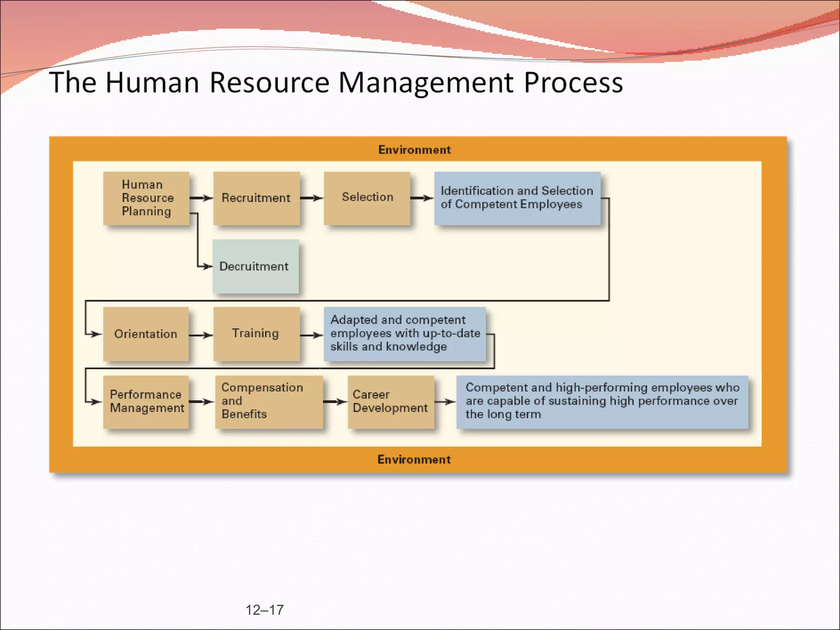Viewport: 840px width, 630px height.
Task: Select the Adapted and competent employees box
Action: [405, 334]
